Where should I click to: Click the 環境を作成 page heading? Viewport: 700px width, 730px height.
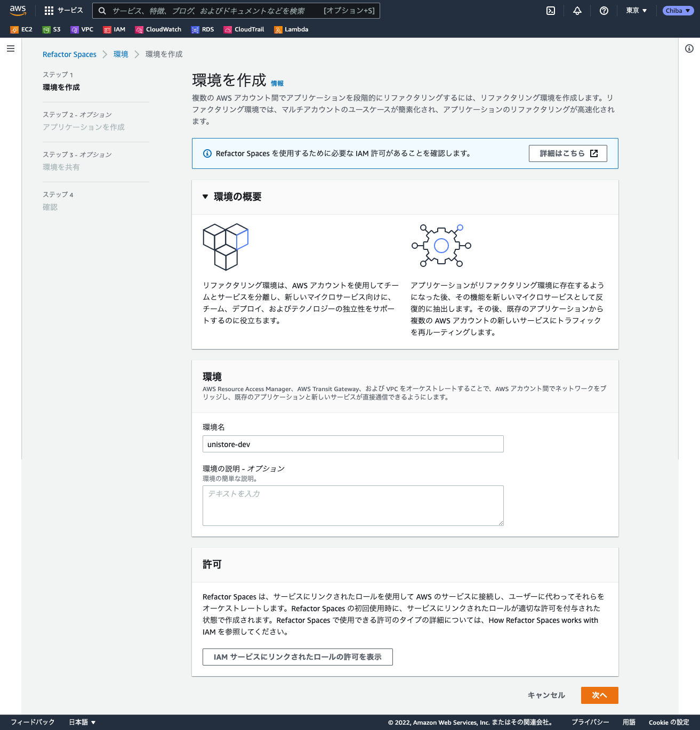click(229, 80)
